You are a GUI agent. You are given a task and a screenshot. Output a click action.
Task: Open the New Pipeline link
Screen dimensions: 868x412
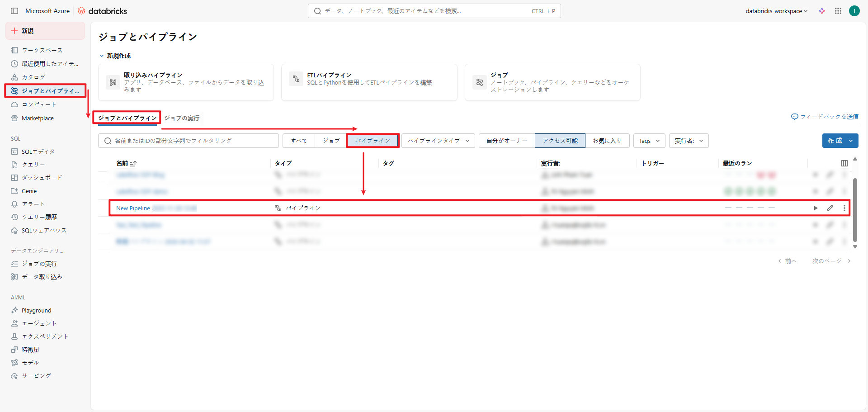[133, 208]
